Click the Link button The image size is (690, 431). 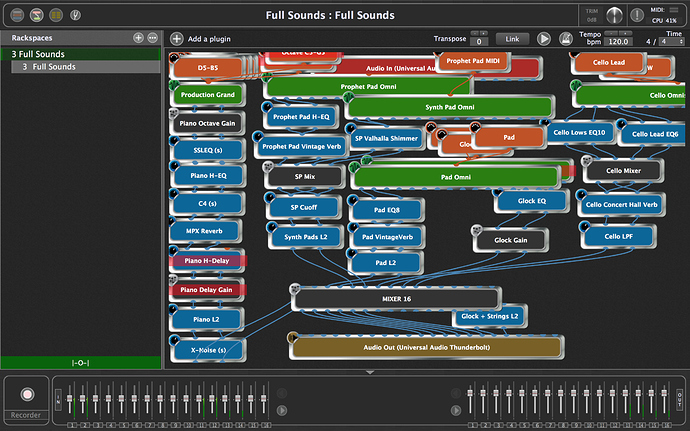click(x=512, y=39)
